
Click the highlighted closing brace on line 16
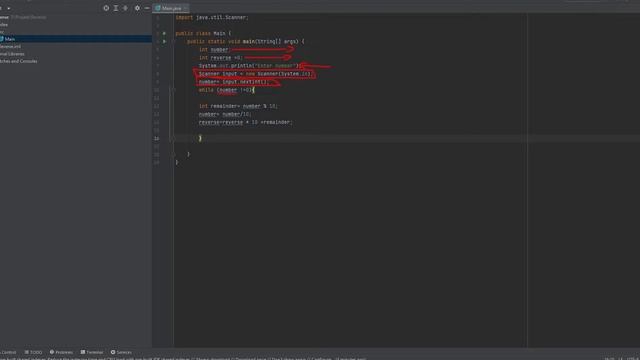point(200,138)
